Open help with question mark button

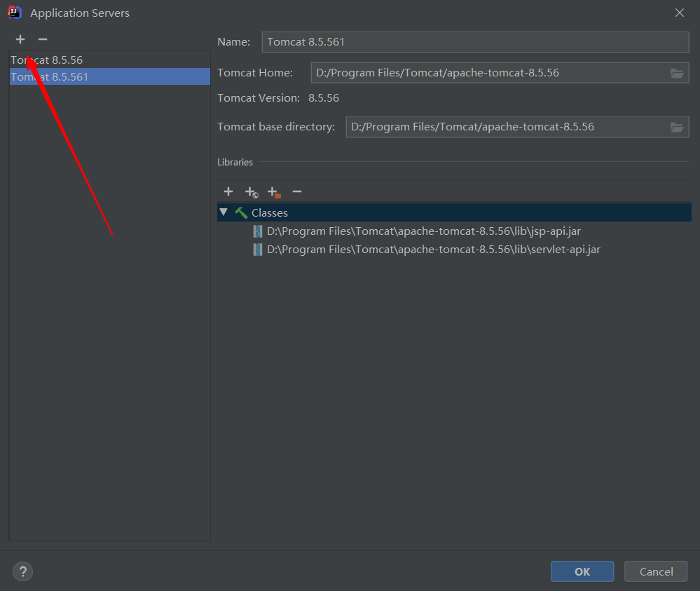point(22,571)
